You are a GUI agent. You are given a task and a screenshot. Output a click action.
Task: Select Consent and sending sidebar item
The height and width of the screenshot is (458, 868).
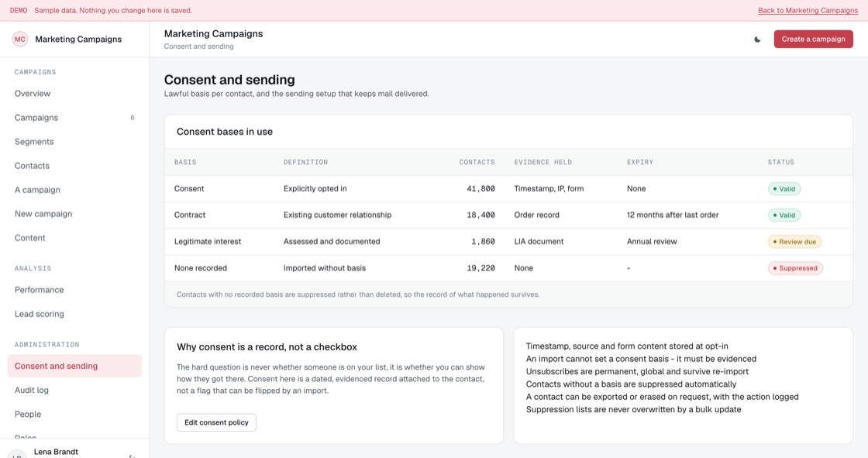point(74,366)
